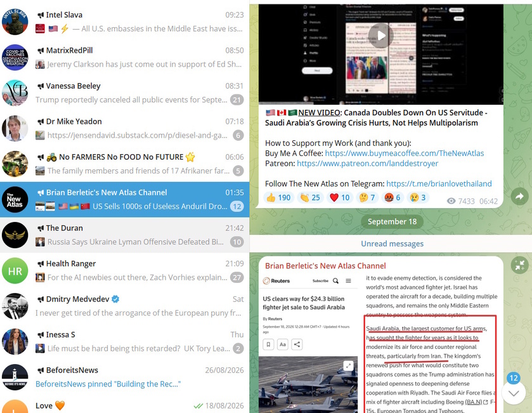The width and height of the screenshot is (532, 413).
Task: Click the thumbs up reaction with 190
Action: 278,197
